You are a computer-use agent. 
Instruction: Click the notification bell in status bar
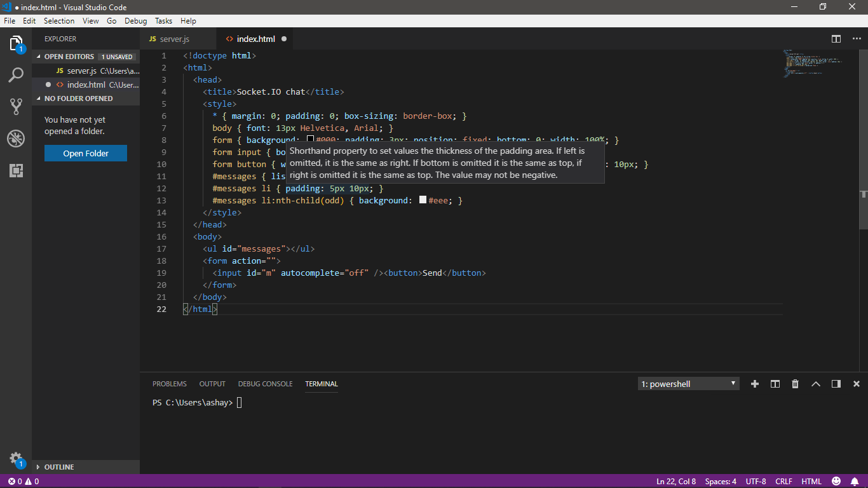(x=854, y=481)
